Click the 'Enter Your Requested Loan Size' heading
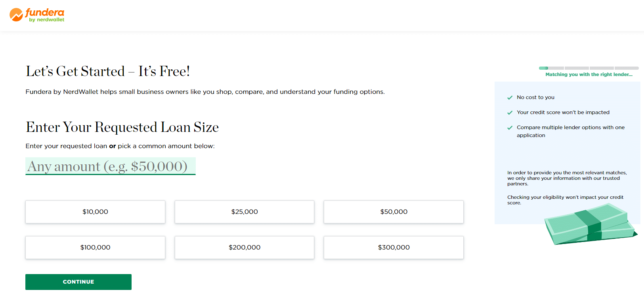The image size is (644, 303). (x=122, y=127)
